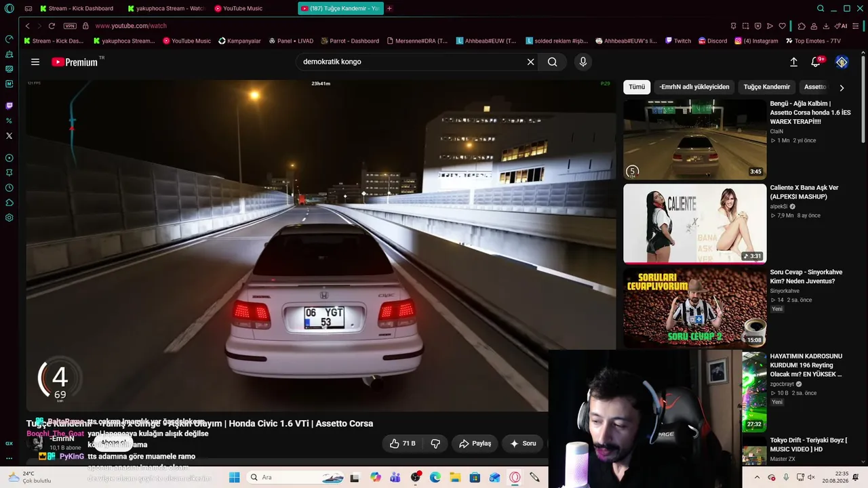Open the 'Bengü - Ağla Kalbim' video thumbnail
Image resolution: width=868 pixels, height=488 pixels.
(x=694, y=140)
